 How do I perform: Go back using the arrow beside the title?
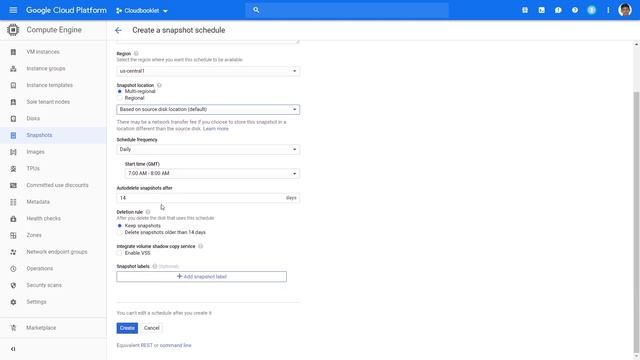[x=118, y=30]
